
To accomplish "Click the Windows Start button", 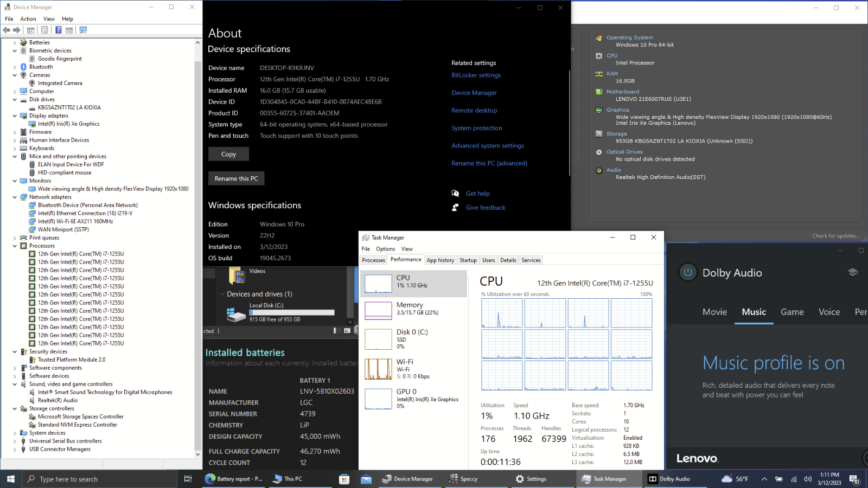I will tap(10, 479).
